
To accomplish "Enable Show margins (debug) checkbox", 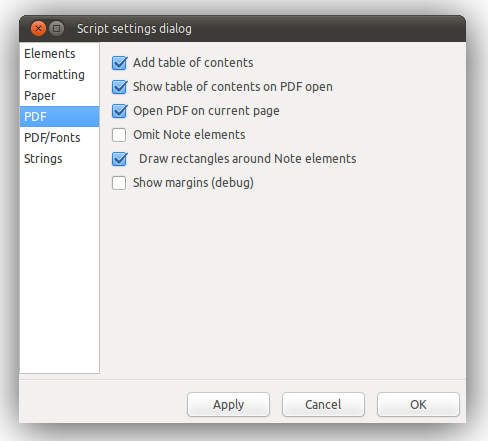I will point(119,183).
